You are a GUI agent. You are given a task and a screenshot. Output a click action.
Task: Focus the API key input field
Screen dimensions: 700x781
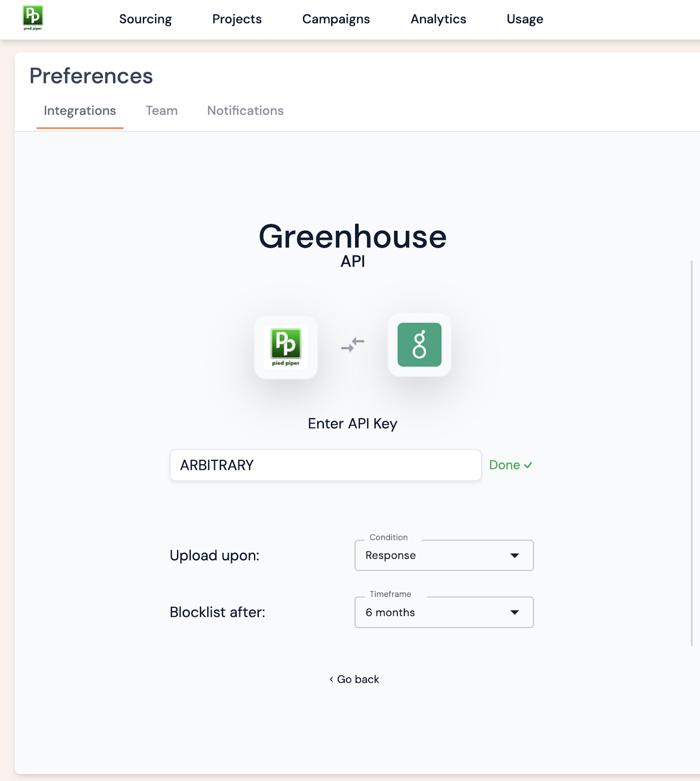(x=325, y=465)
